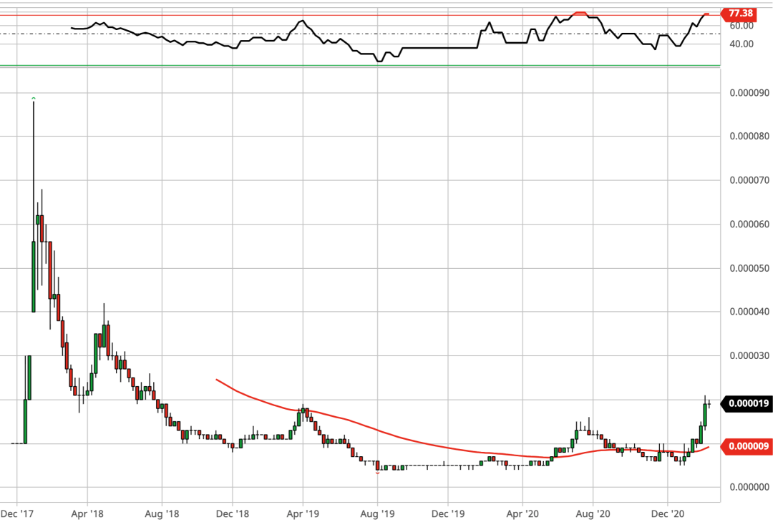Click the Apr '19 date label
783x532 pixels.
tap(303, 514)
